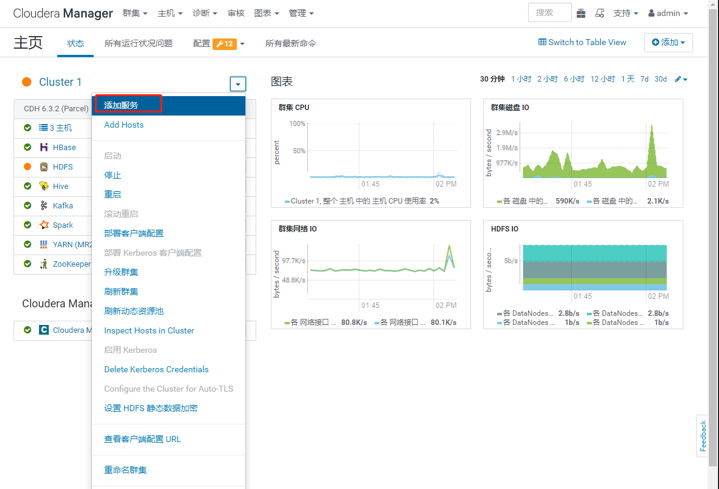Set chart range to 30d
The height and width of the screenshot is (489, 719).
pos(660,79)
